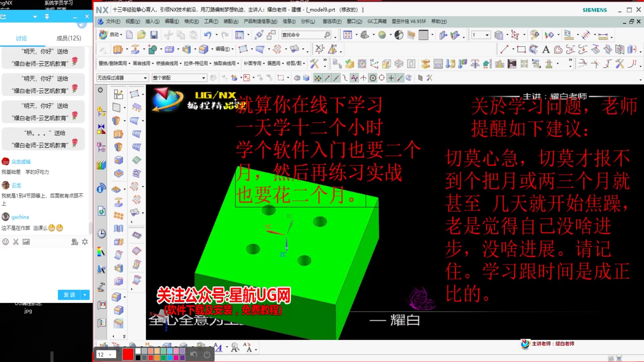Expand the 替换/删除面用 dropdown

tap(114, 63)
